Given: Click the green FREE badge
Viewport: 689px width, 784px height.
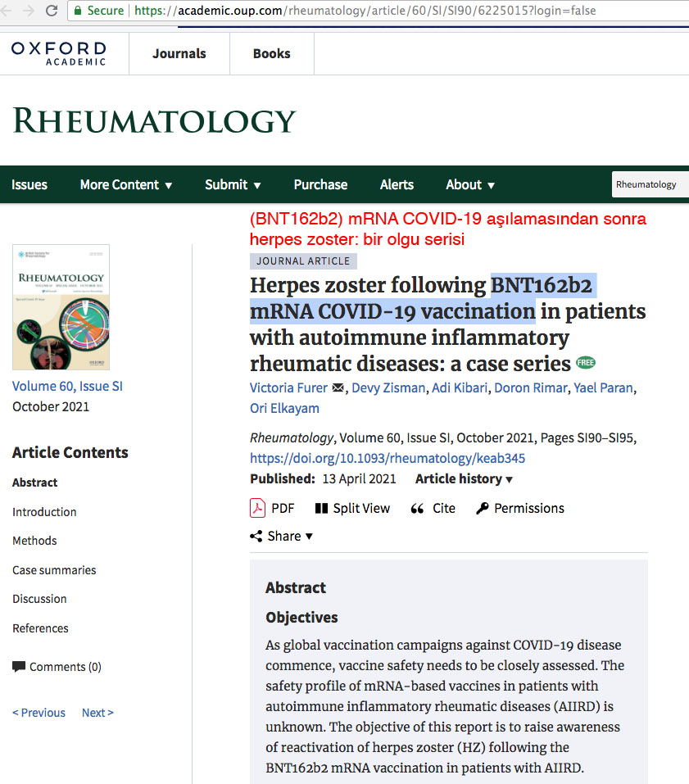Looking at the screenshot, I should 586,362.
